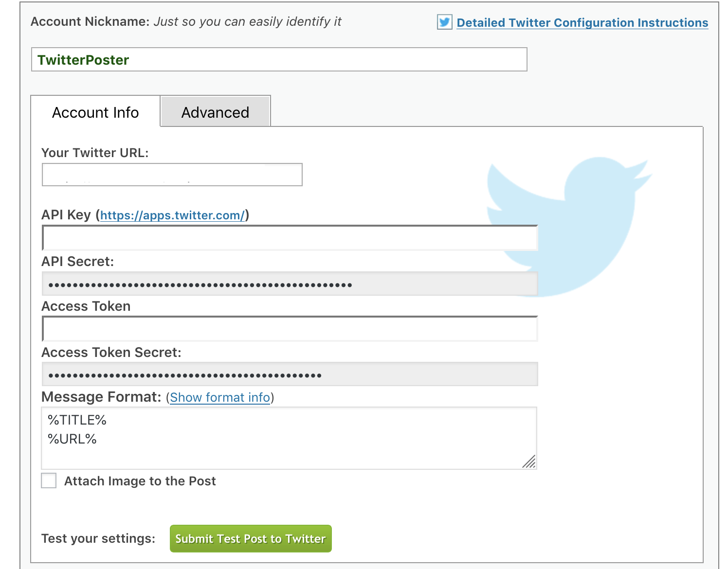The width and height of the screenshot is (728, 569).
Task: Switch to the Account Info tab
Action: tap(95, 112)
